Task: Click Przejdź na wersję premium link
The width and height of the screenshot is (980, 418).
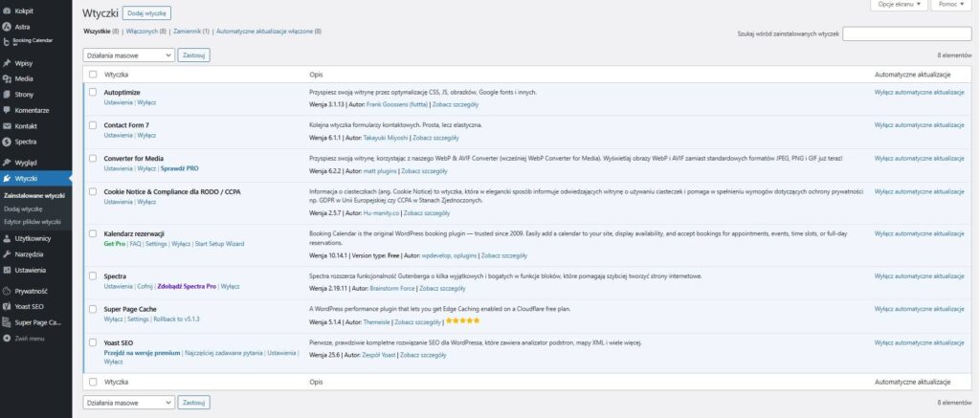Action: [142, 352]
